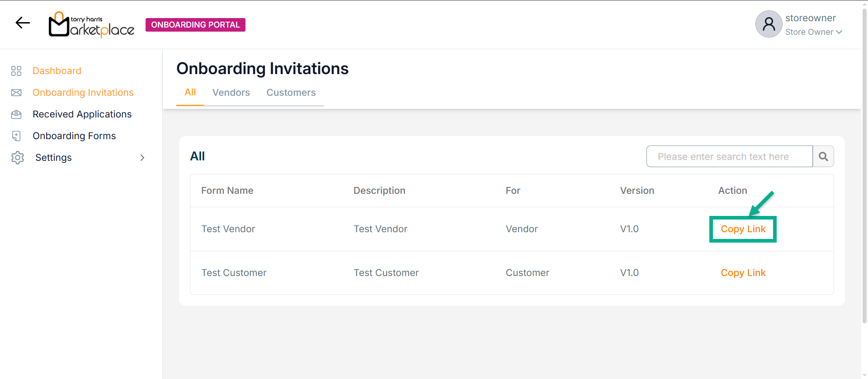Viewport: 868px width, 379px height.
Task: Expand the Settings submenu chevron
Action: [142, 158]
